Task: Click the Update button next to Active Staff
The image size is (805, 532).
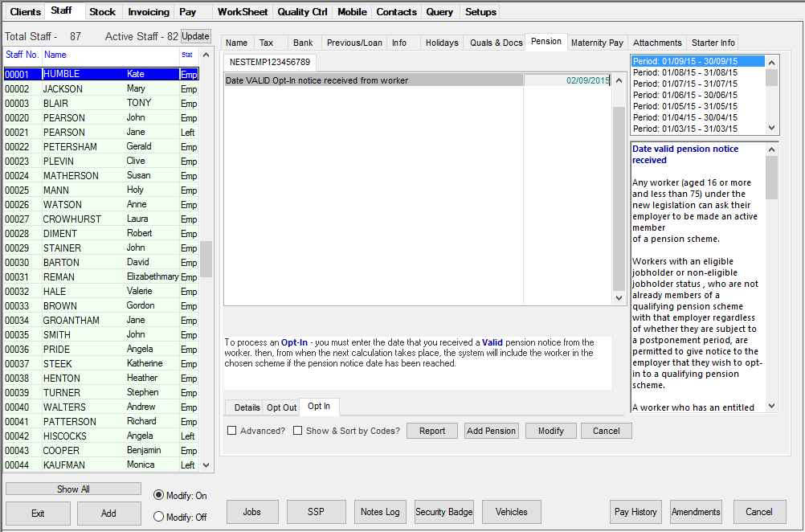Action: click(194, 35)
